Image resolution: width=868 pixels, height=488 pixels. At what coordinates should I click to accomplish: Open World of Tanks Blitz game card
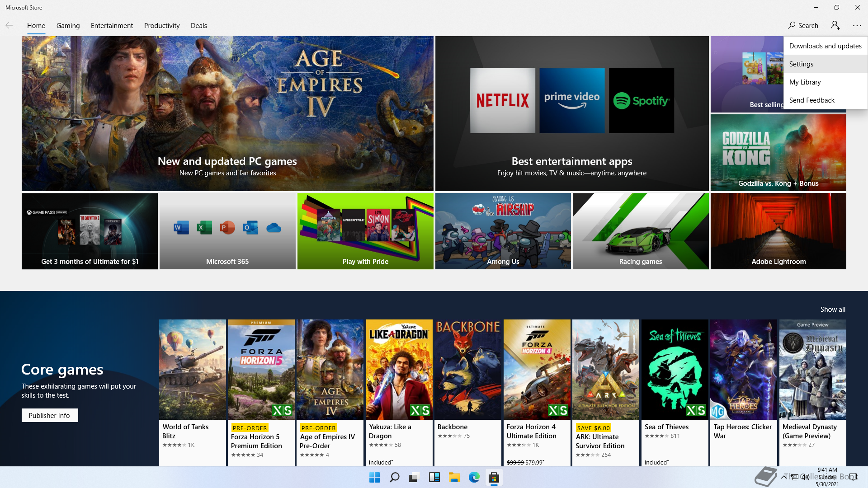tap(192, 393)
